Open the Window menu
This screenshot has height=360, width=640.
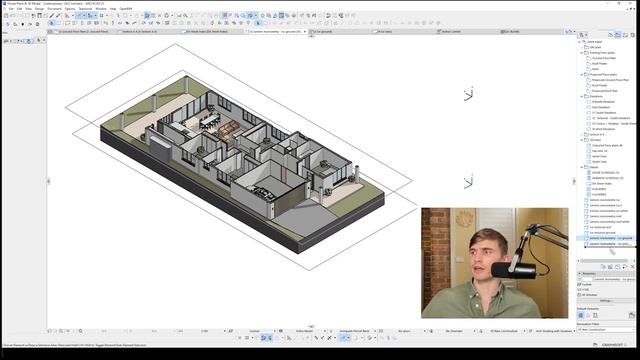(x=100, y=9)
